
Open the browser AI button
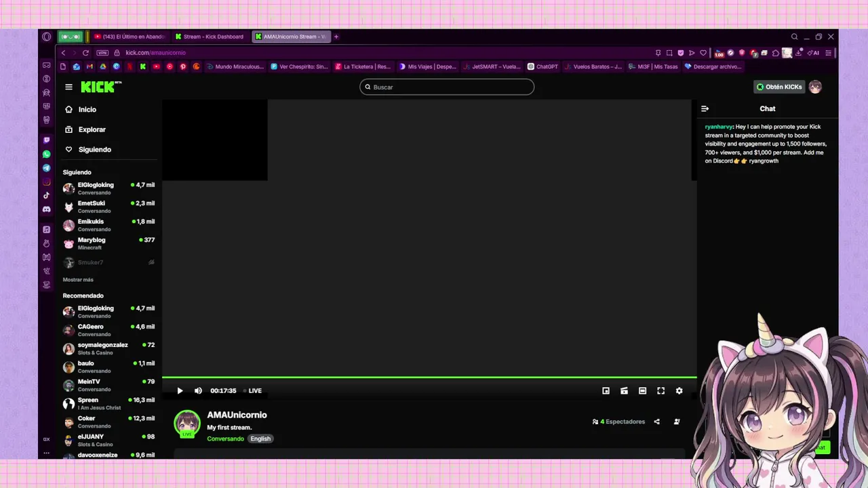click(814, 53)
